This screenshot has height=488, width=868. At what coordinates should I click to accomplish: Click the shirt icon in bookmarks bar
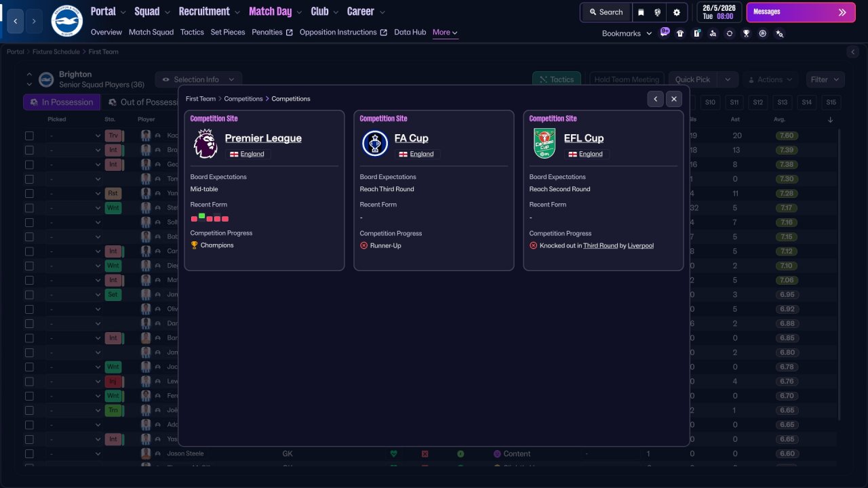coord(680,33)
